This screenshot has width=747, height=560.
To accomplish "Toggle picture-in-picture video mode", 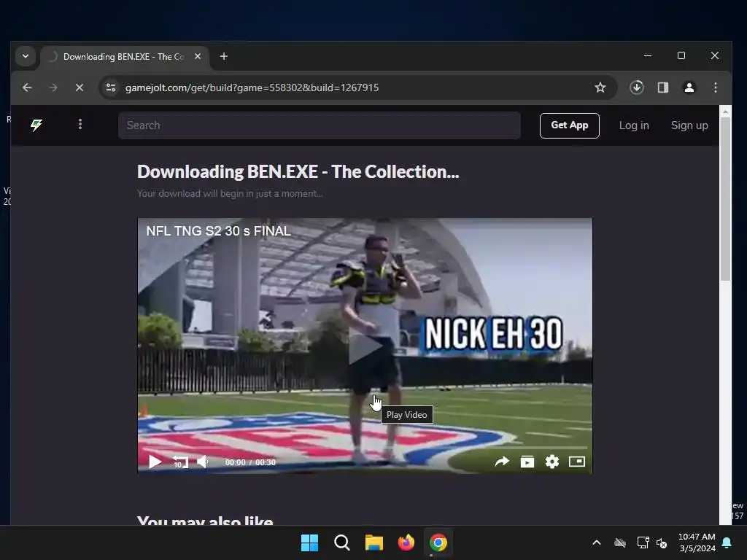I will tap(577, 462).
